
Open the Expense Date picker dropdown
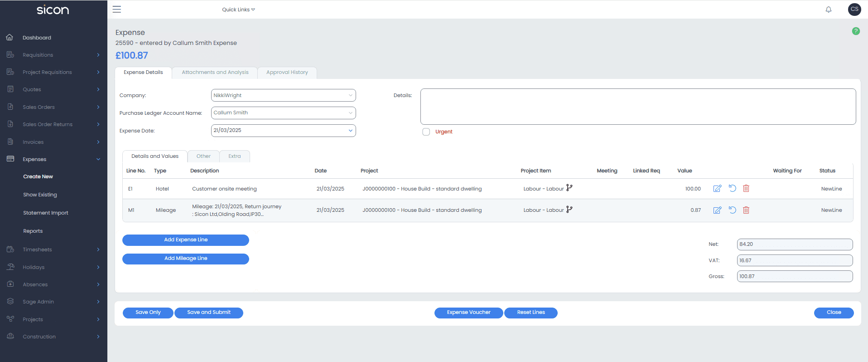pos(350,131)
